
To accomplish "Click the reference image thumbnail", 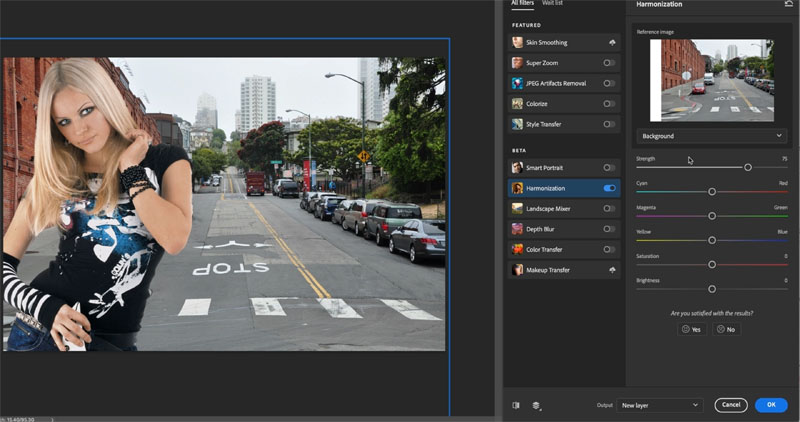I will pos(712,81).
